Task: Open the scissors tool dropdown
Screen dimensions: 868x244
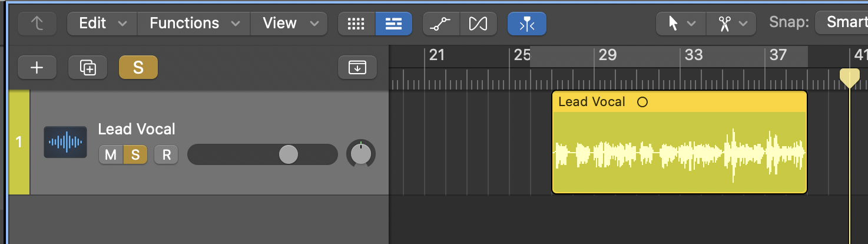Action: coord(732,24)
